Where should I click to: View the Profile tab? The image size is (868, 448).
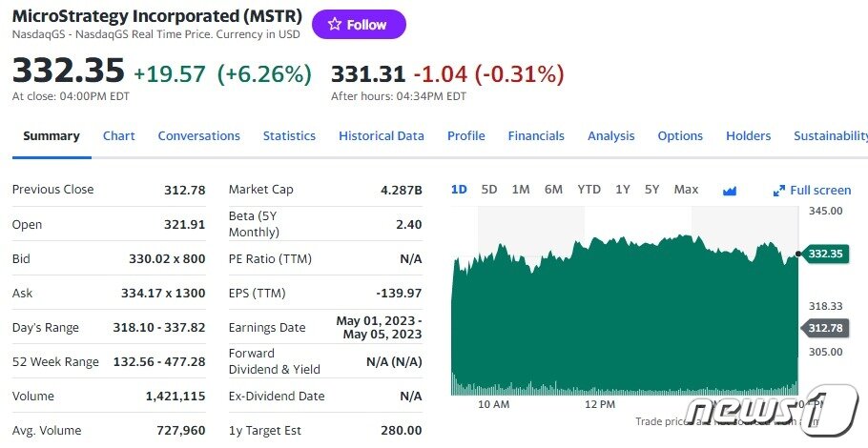click(x=465, y=136)
